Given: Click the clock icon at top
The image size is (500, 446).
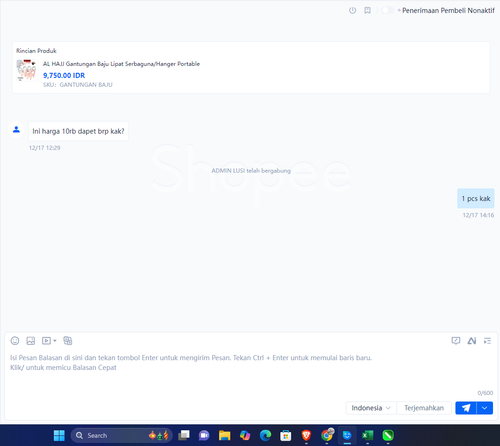Looking at the screenshot, I should tap(352, 10).
